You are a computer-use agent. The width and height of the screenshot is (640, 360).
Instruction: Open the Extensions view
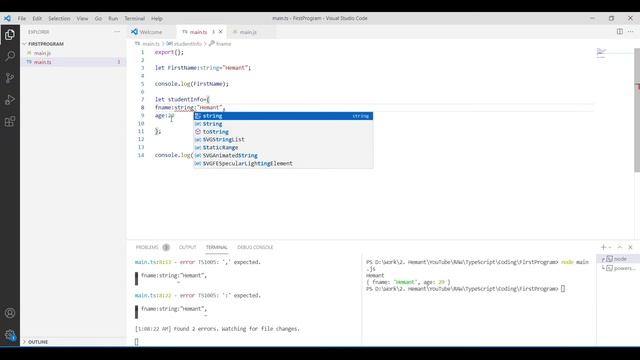coord(10,121)
